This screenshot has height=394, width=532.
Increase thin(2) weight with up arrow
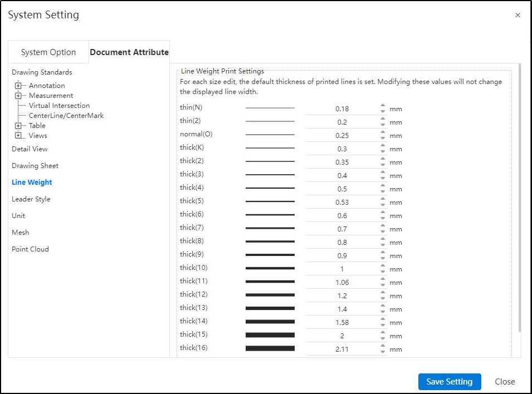pos(383,119)
